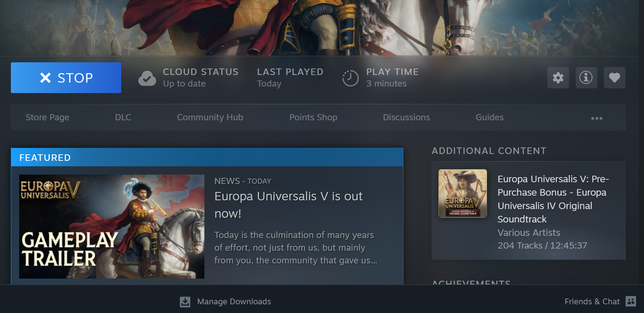Read the news excerpt 'Today is the culmination...'

coord(296,248)
